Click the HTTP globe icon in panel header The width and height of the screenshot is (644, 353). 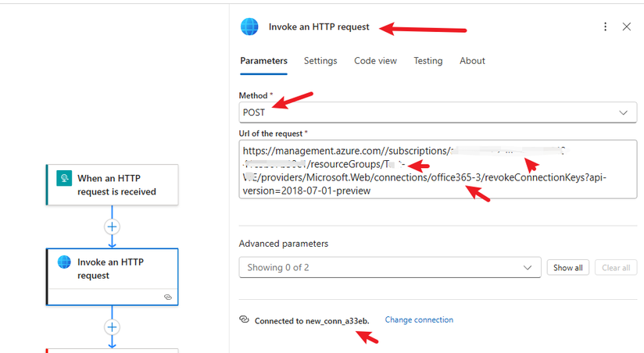(x=249, y=27)
